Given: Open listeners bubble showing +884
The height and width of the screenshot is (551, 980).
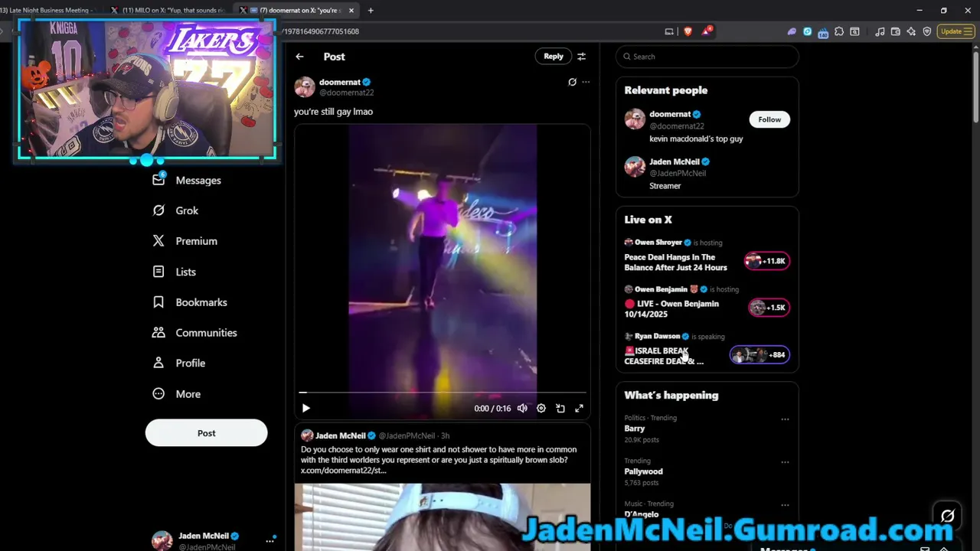Looking at the screenshot, I should pyautogui.click(x=759, y=355).
